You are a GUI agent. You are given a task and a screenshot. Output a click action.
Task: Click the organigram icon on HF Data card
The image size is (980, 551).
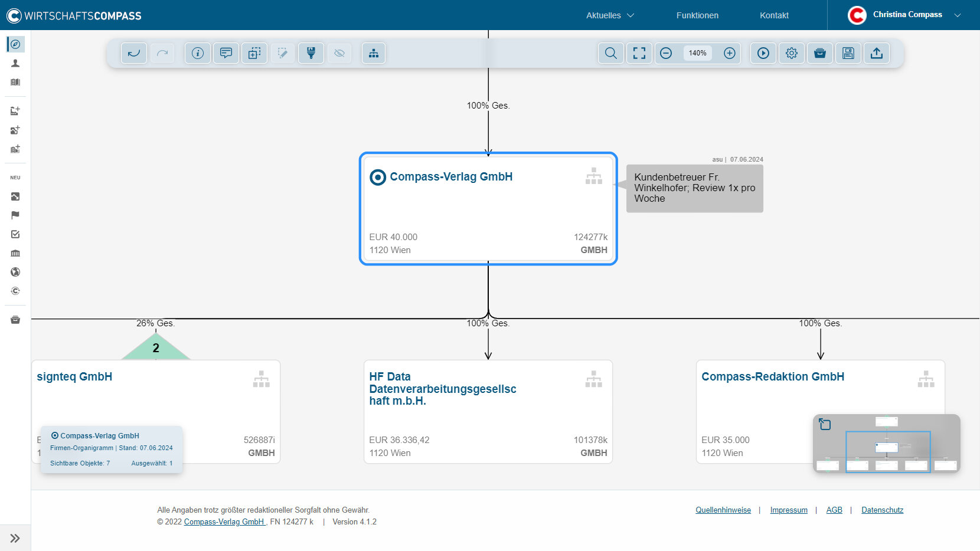point(593,379)
